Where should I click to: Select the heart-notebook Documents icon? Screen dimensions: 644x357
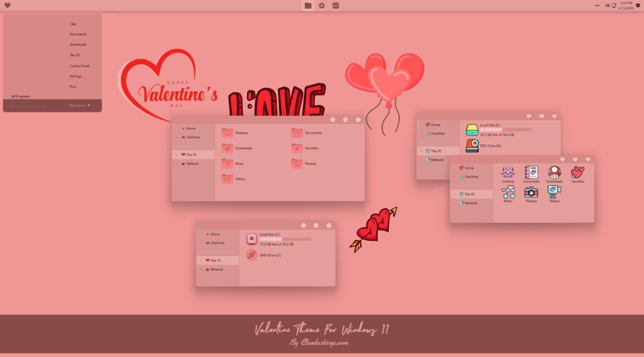coord(531,172)
